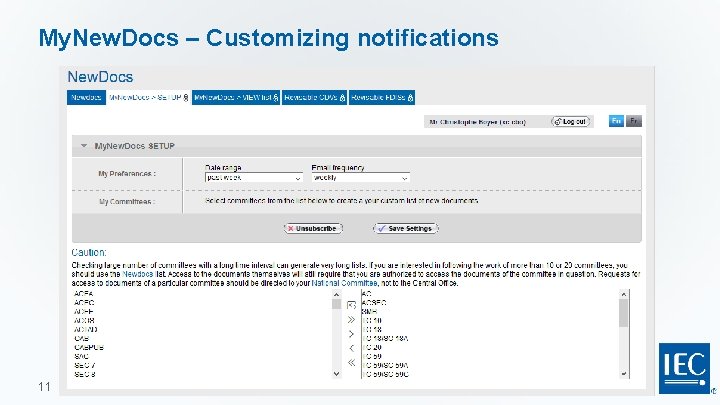Move selected committee to the right list

[351, 334]
